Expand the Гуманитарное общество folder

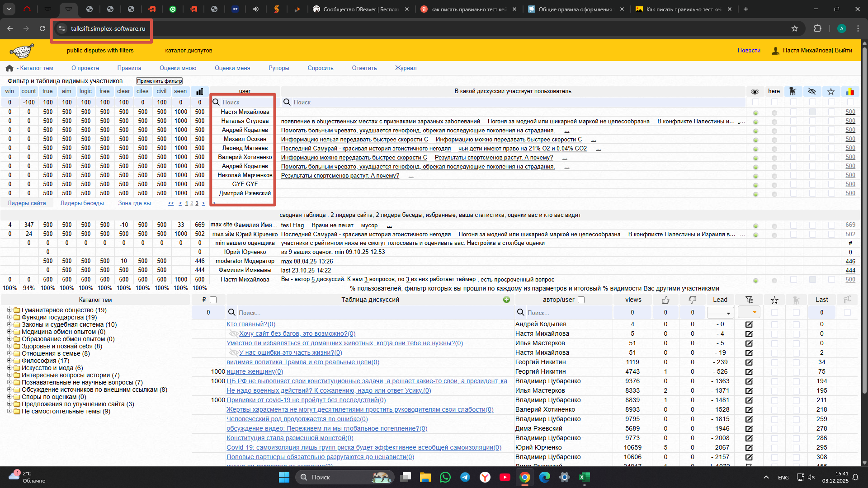[x=9, y=310]
